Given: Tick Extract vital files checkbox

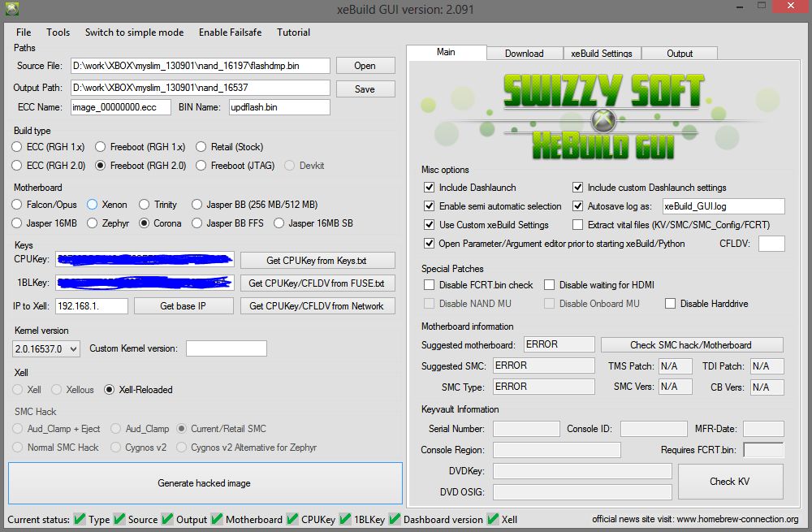Looking at the screenshot, I should (x=578, y=225).
